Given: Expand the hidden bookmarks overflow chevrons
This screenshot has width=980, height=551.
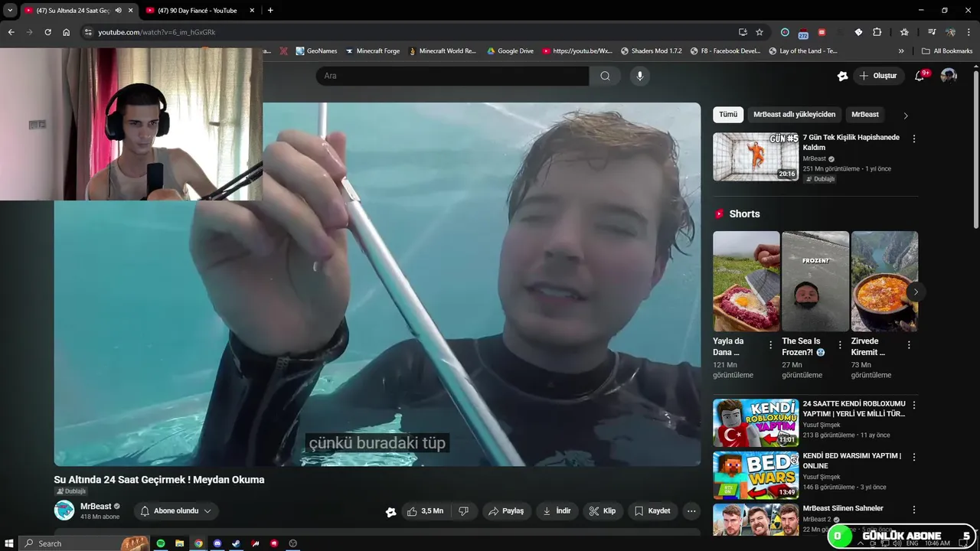Looking at the screenshot, I should tap(901, 51).
